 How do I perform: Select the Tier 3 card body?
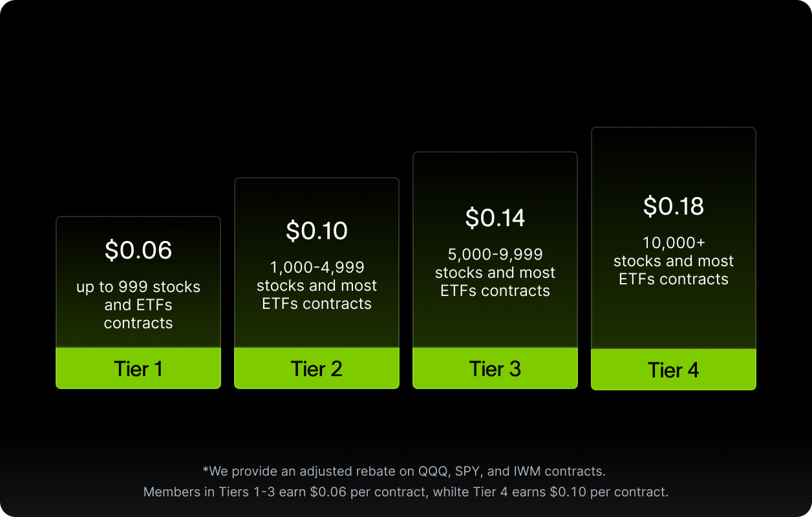[495, 250]
